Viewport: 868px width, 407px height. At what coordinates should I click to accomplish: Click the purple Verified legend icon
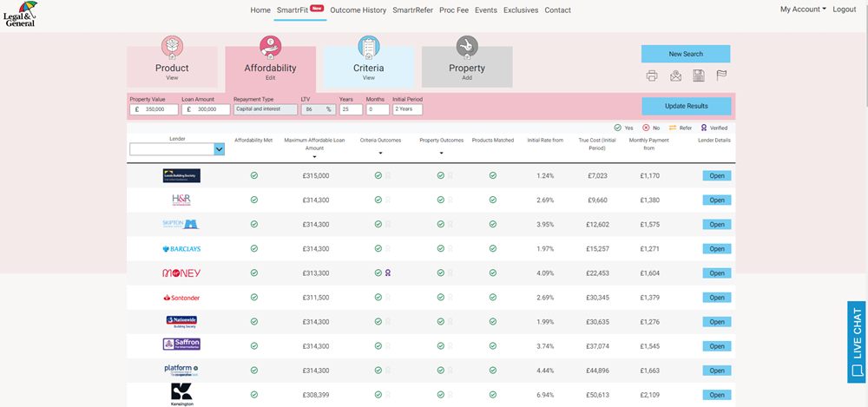704,128
